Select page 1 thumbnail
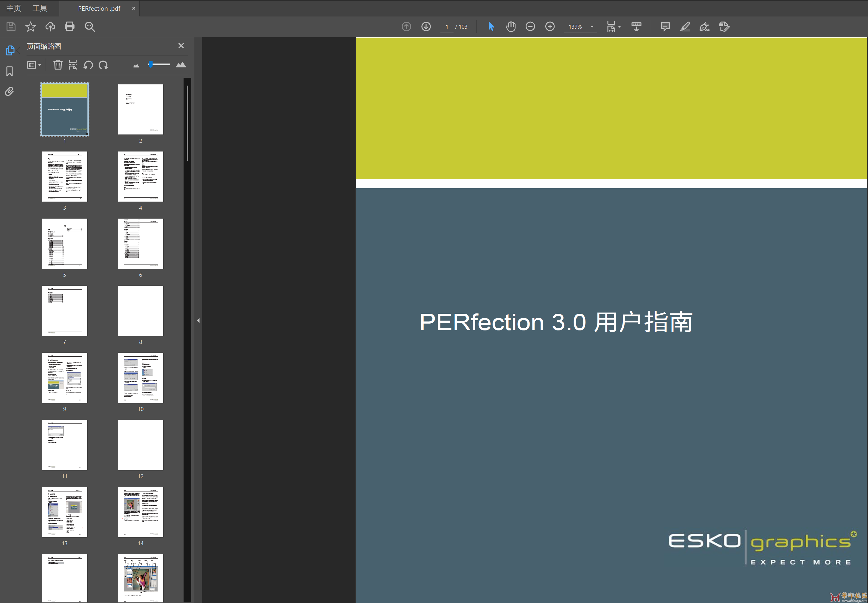868x603 pixels. [65, 109]
